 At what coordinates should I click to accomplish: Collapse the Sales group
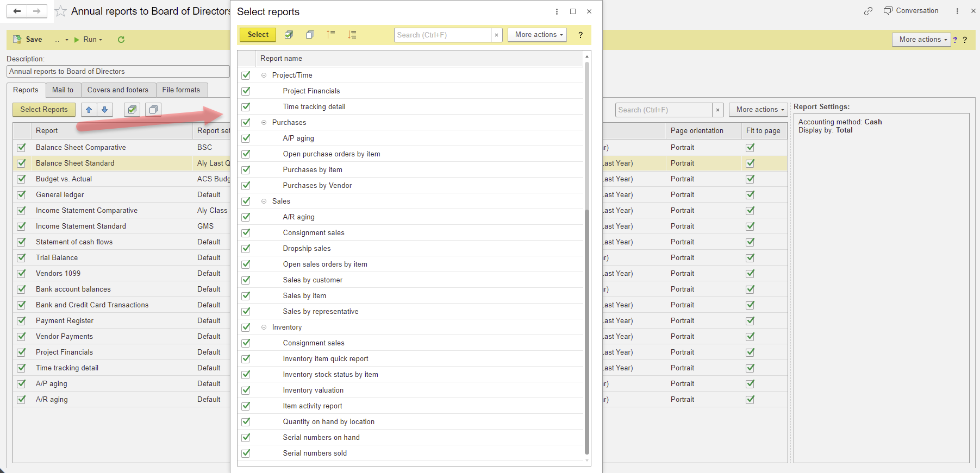coord(264,201)
